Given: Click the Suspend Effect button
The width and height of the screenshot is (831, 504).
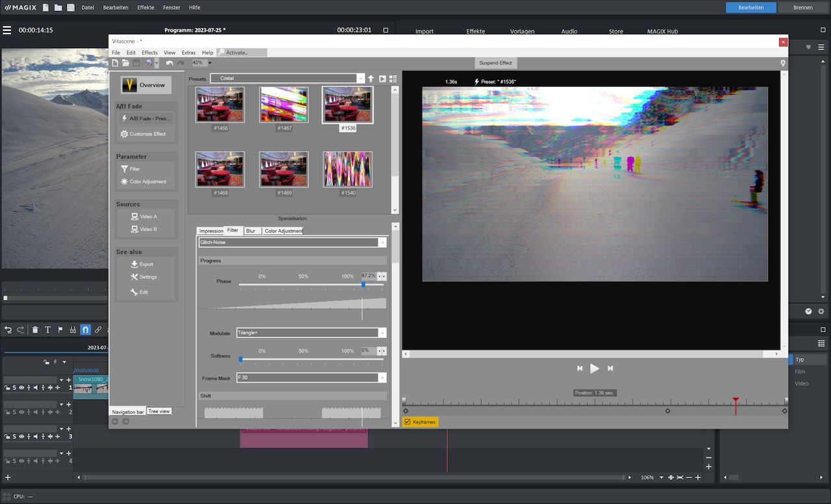Looking at the screenshot, I should click(495, 63).
